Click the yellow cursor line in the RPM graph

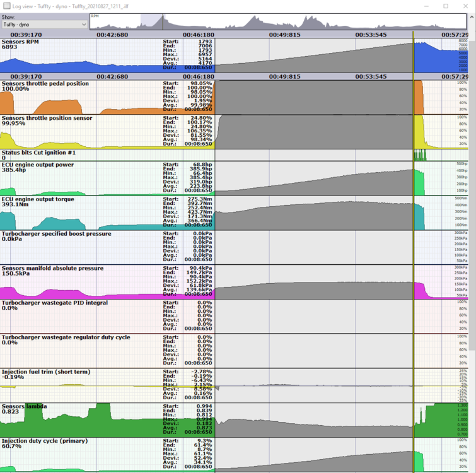pos(414,55)
